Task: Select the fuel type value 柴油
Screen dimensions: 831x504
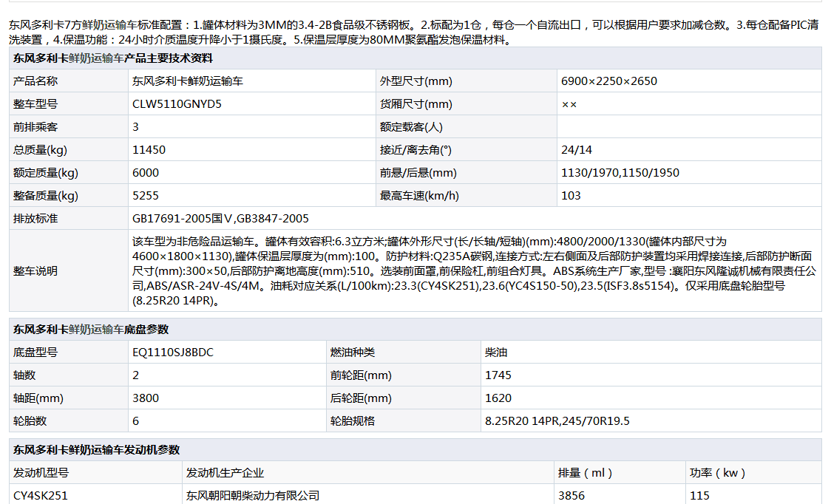Action: tap(496, 352)
